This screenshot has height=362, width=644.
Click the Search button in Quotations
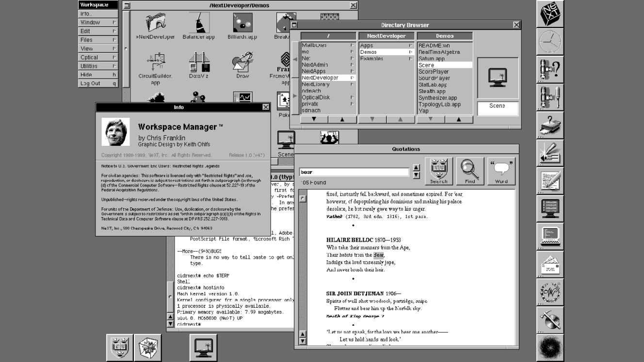[439, 171]
